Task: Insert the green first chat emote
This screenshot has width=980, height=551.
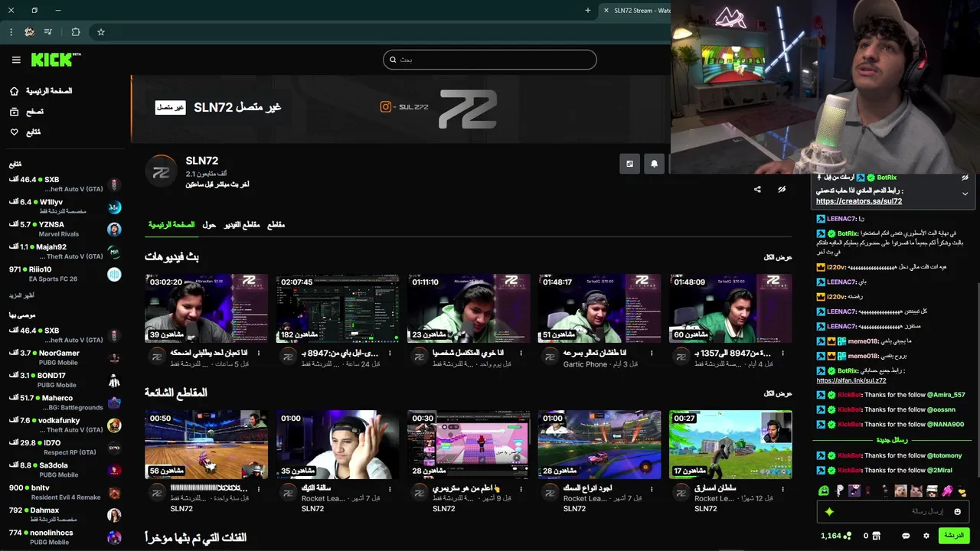Action: [824, 491]
